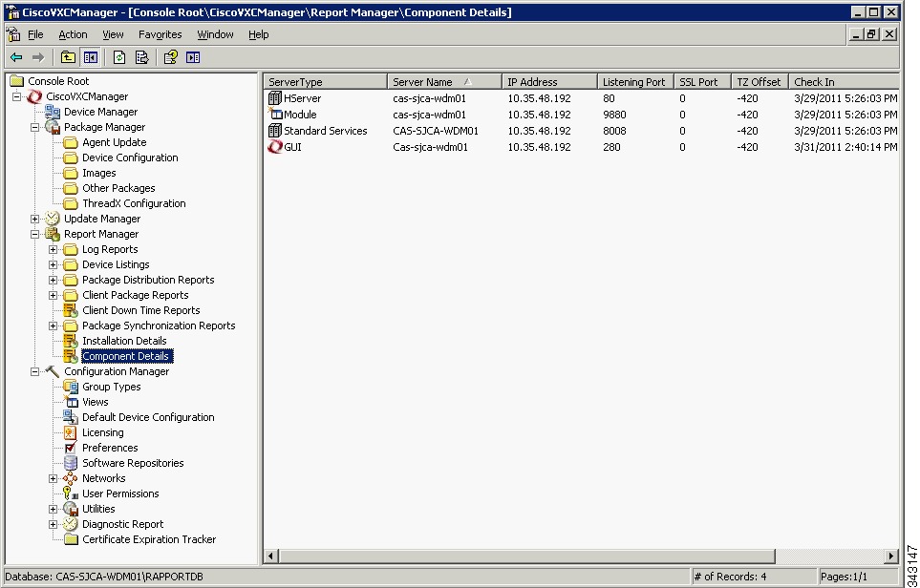The height and width of the screenshot is (588, 920).
Task: Open the MMC system menu icon
Action: coord(13,34)
